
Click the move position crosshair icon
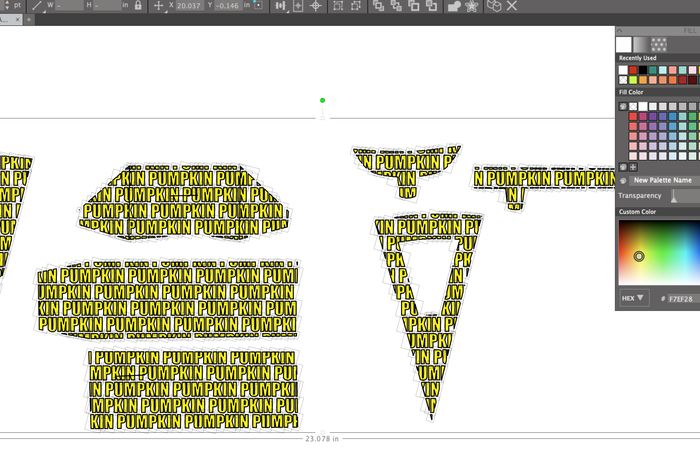click(x=158, y=6)
